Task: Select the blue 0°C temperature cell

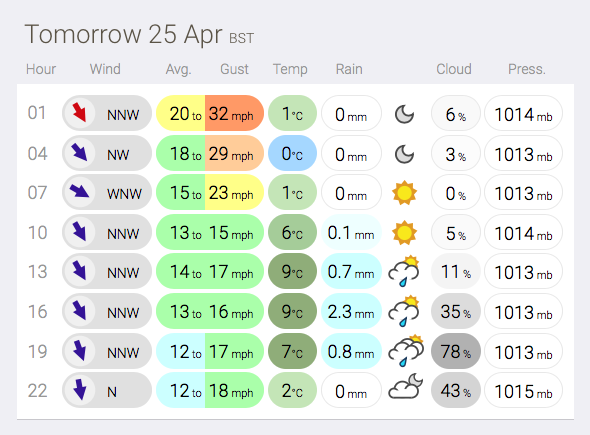Action: click(x=292, y=154)
